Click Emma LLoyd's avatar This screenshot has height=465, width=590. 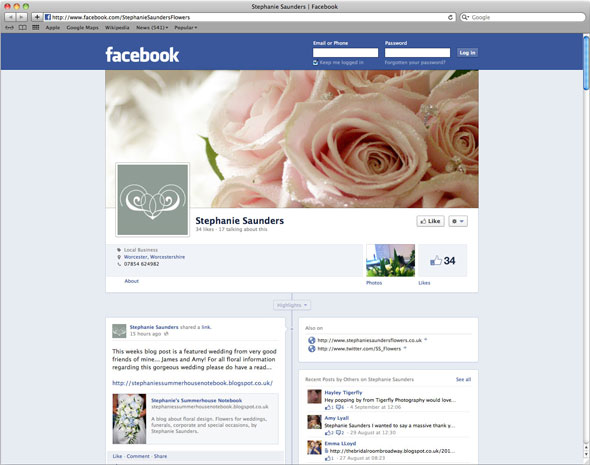click(x=314, y=447)
